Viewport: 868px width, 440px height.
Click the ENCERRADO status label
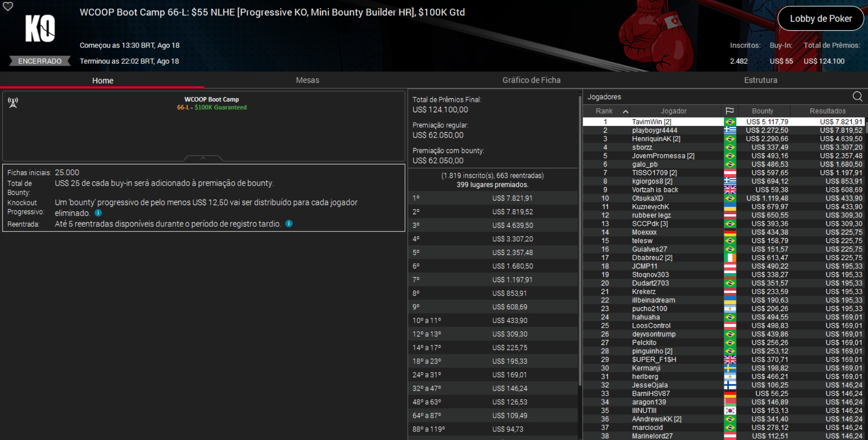[40, 61]
